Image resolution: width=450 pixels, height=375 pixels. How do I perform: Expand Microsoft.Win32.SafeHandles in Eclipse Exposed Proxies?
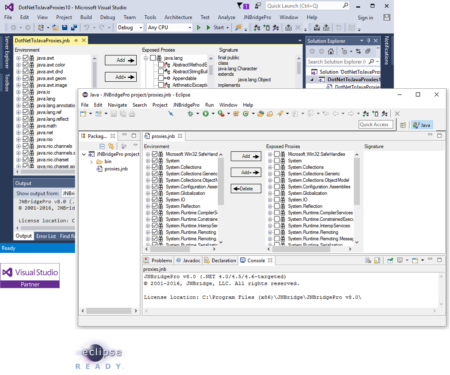[270, 154]
